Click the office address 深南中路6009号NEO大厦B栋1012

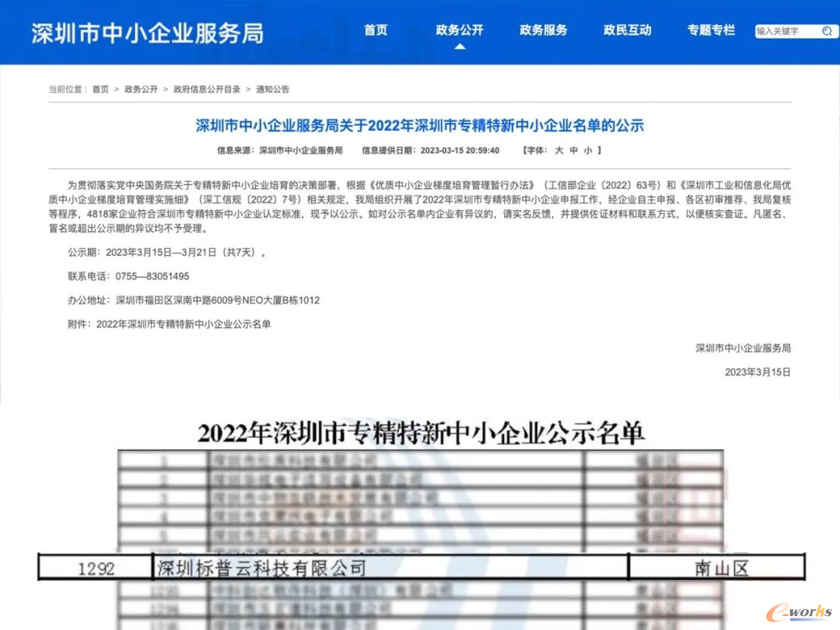[218, 300]
